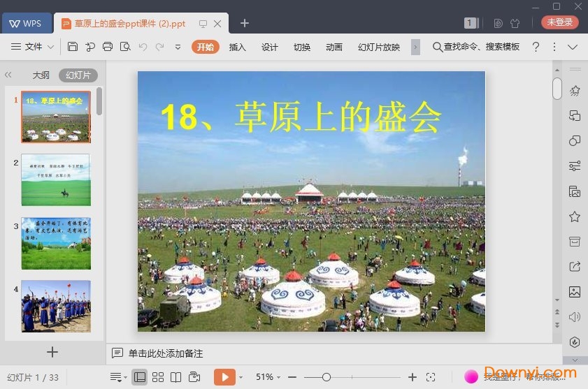Click the Redo arrow
The image size is (588, 389).
(x=159, y=47)
